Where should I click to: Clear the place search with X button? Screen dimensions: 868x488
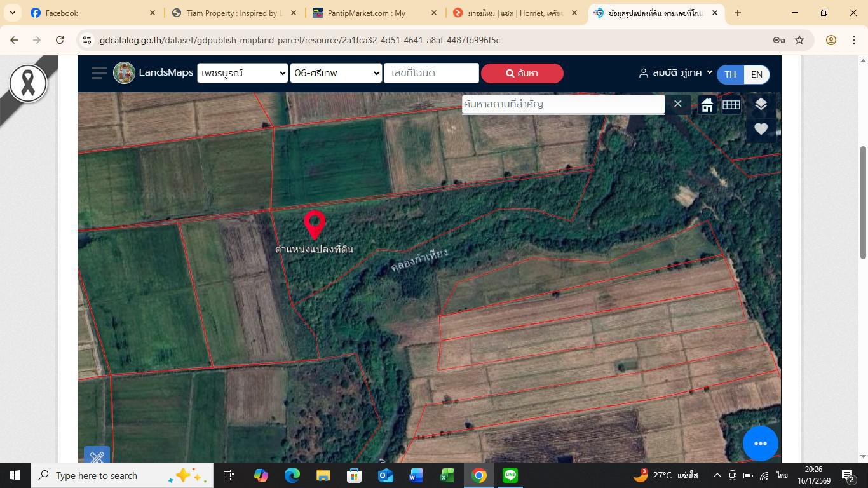tap(677, 104)
